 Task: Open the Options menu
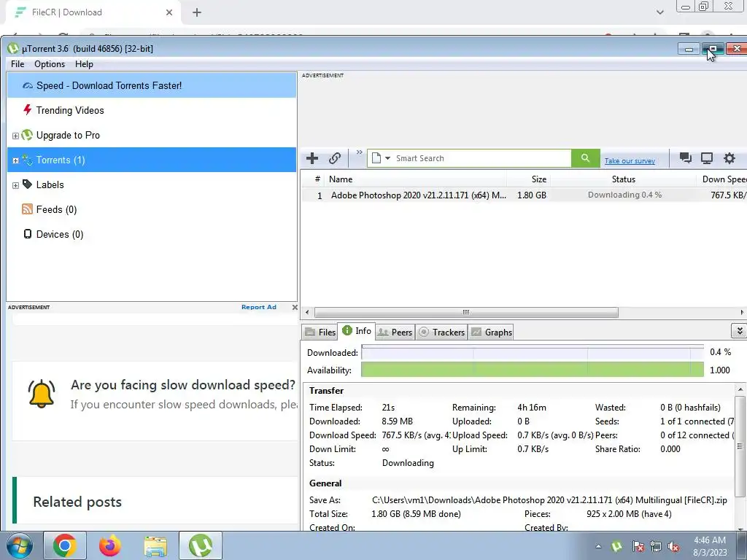50,64
